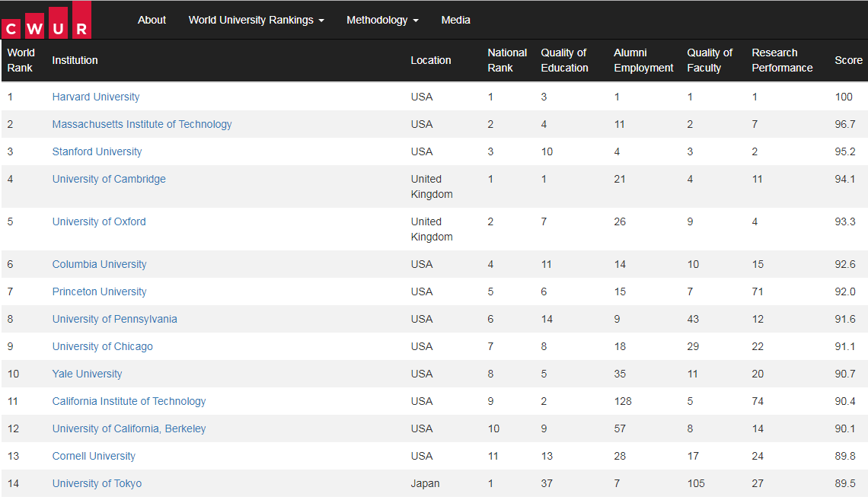Visit the Stanford University page

[97, 151]
